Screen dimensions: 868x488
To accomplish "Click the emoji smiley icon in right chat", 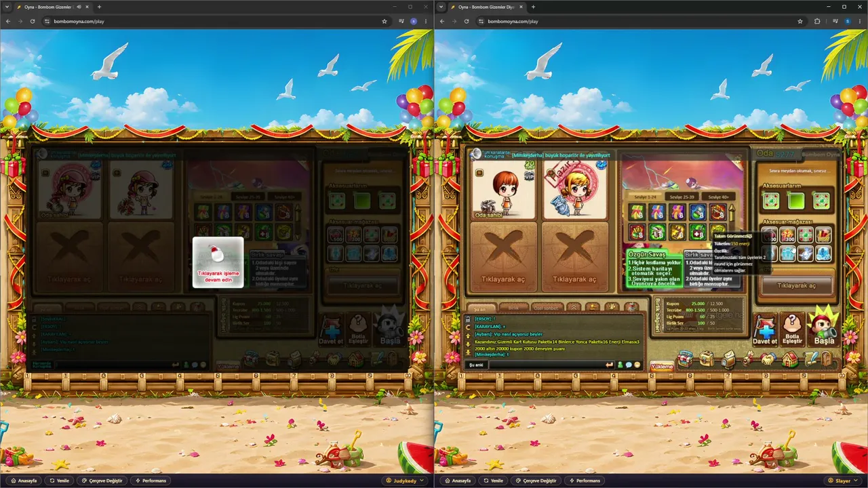I will (x=637, y=365).
